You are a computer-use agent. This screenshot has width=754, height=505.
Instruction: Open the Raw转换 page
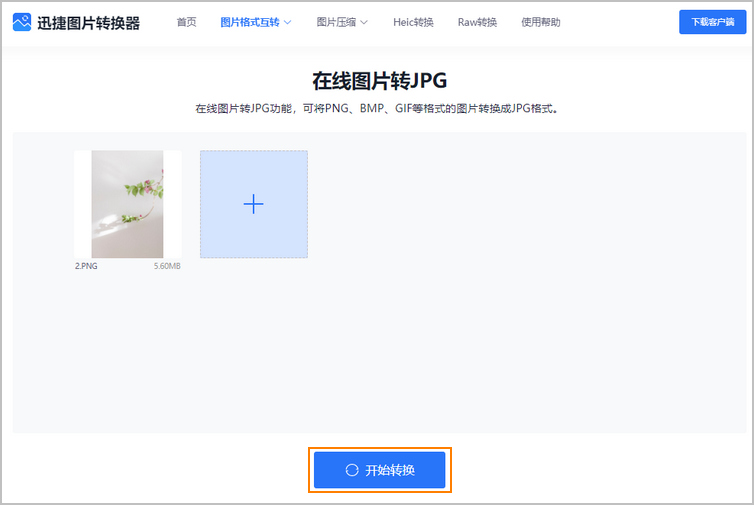(477, 22)
